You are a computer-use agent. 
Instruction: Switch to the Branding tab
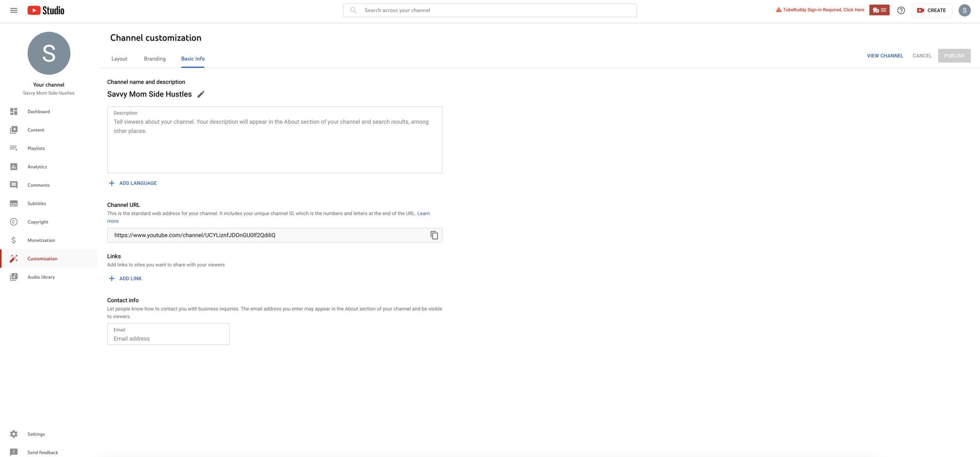155,59
